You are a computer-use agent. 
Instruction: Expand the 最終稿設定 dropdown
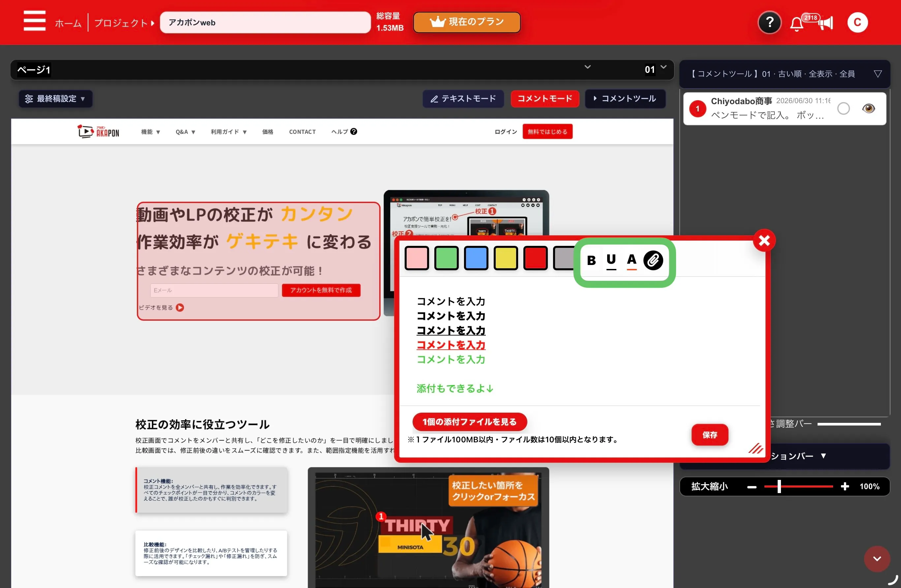click(55, 99)
